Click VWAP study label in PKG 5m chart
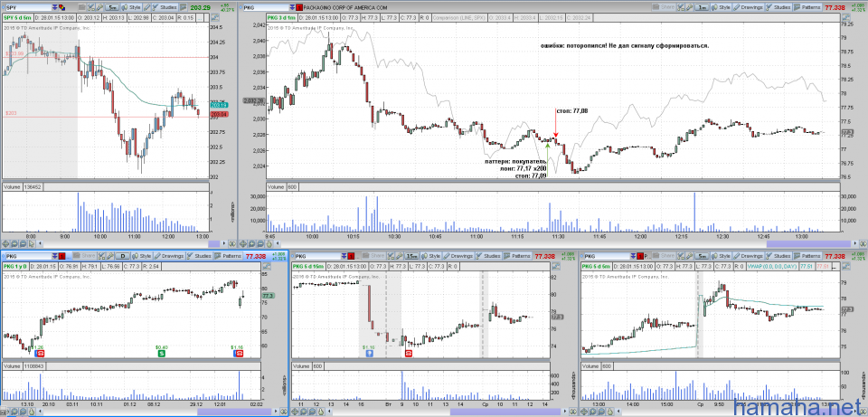868x417 pixels. tap(773, 265)
